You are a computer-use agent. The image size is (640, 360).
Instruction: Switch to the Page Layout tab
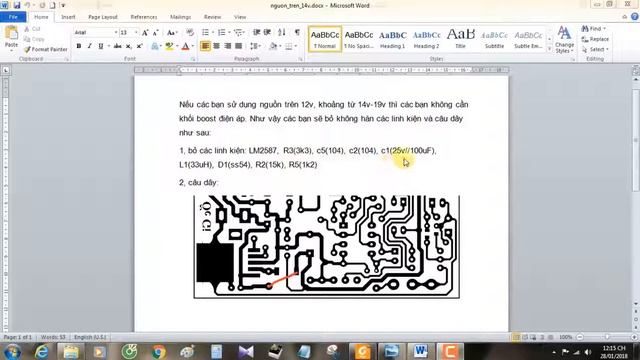point(103,17)
